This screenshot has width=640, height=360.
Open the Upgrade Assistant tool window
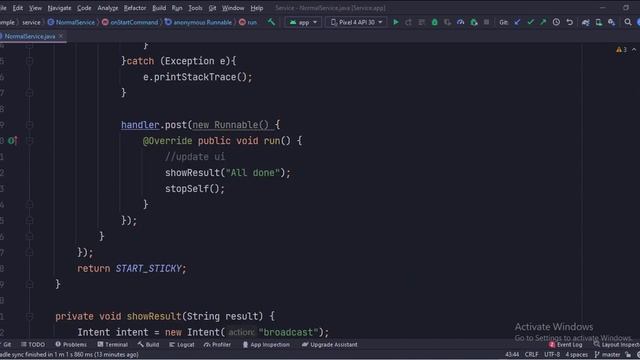(x=329, y=345)
